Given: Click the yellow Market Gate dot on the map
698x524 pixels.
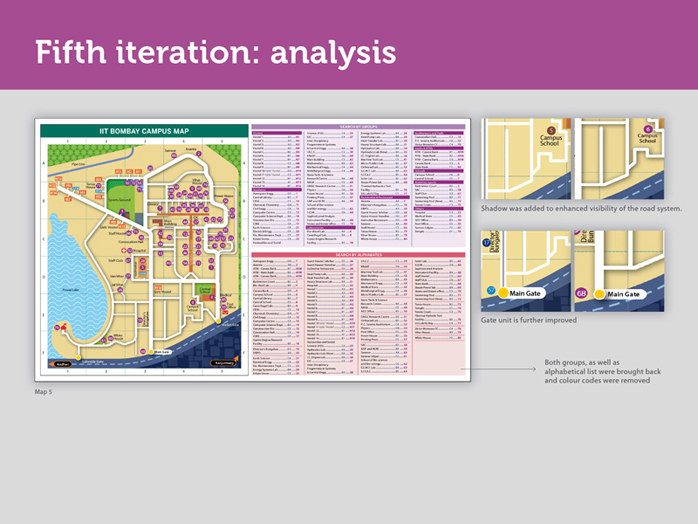Looking at the screenshot, I should 218,321.
